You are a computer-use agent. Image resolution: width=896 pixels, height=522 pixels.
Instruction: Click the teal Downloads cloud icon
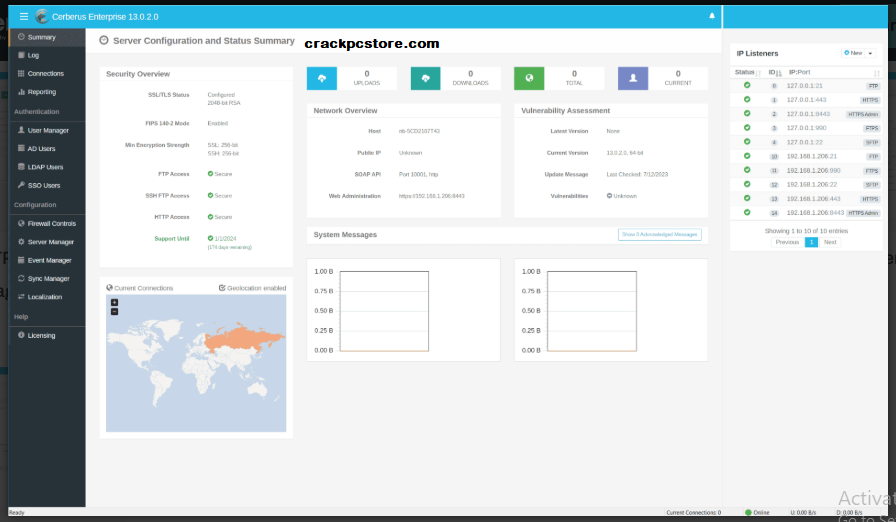[x=426, y=78]
